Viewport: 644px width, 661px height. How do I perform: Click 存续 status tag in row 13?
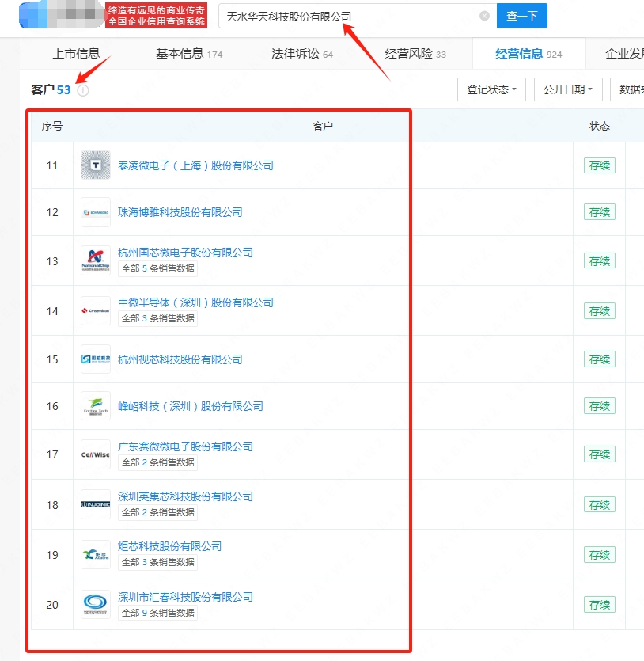pos(600,261)
